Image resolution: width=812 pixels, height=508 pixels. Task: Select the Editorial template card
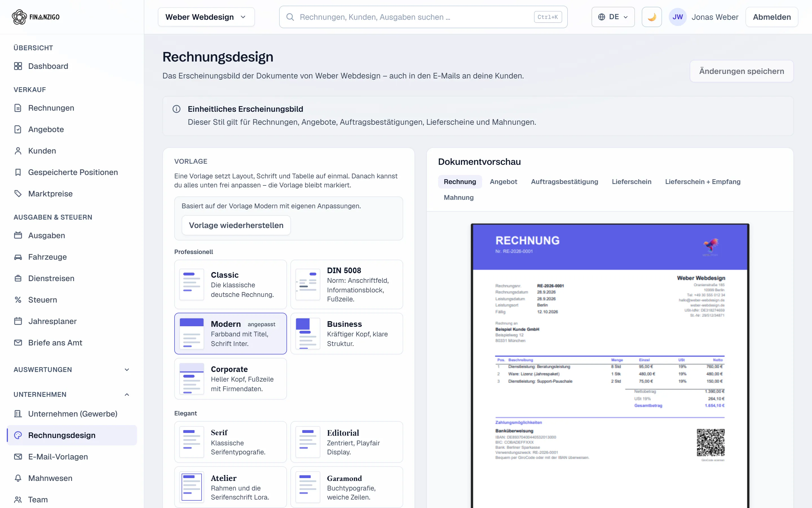[347, 442]
